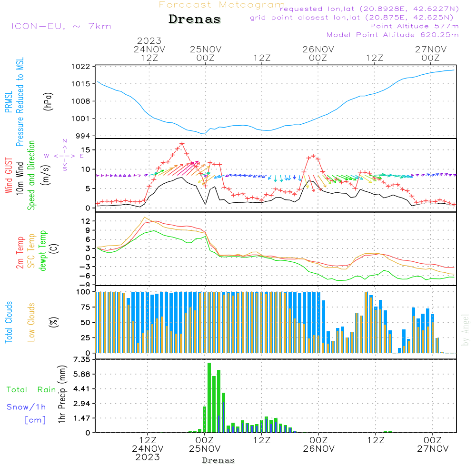476x476 pixels.
Task: Click the ICON-EU ~7km model label
Action: click(61, 26)
